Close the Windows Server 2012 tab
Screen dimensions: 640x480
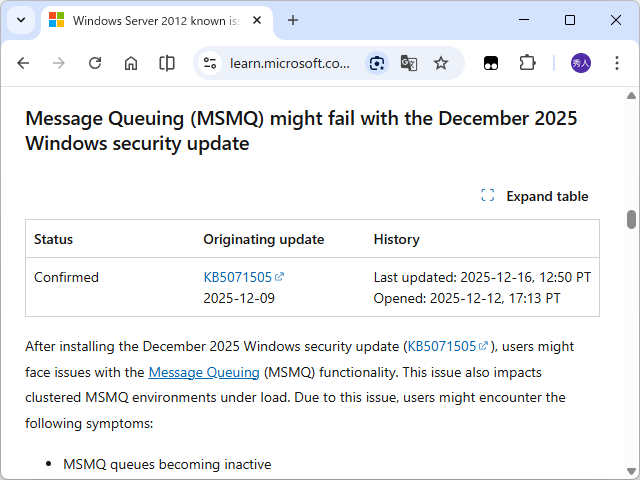point(259,20)
